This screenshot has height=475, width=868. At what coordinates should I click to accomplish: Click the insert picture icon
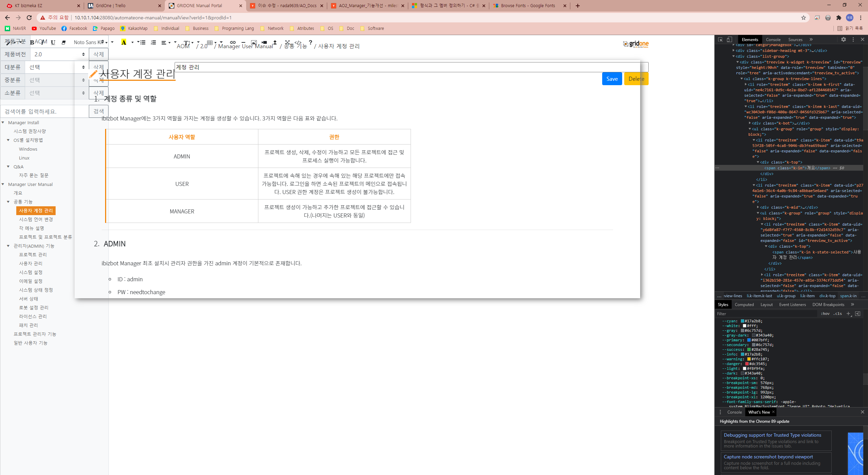coord(254,42)
